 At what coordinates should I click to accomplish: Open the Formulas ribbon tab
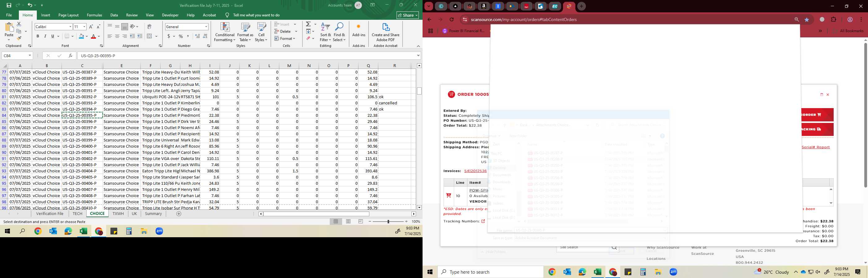[x=94, y=15]
